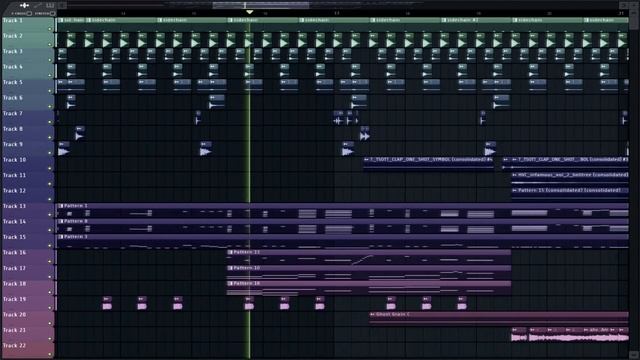Select the Pattern 8 clip on Track 14
This screenshot has width=640, height=360.
click(342, 226)
